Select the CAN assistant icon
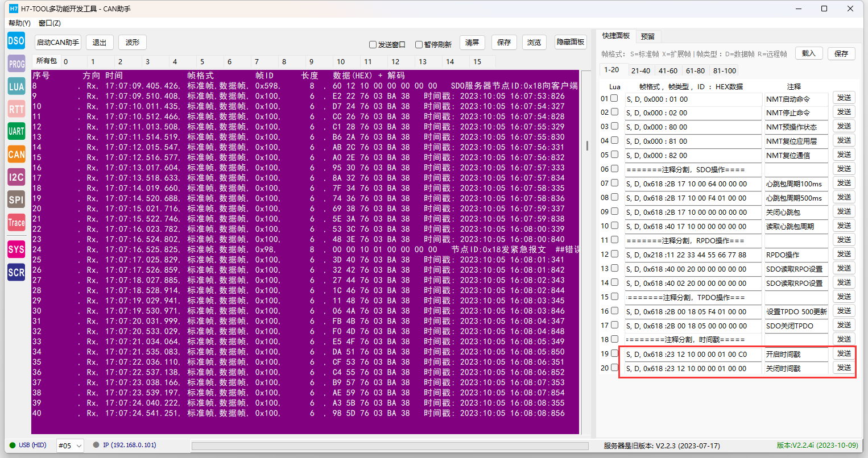Image resolution: width=868 pixels, height=458 pixels. 16,154
